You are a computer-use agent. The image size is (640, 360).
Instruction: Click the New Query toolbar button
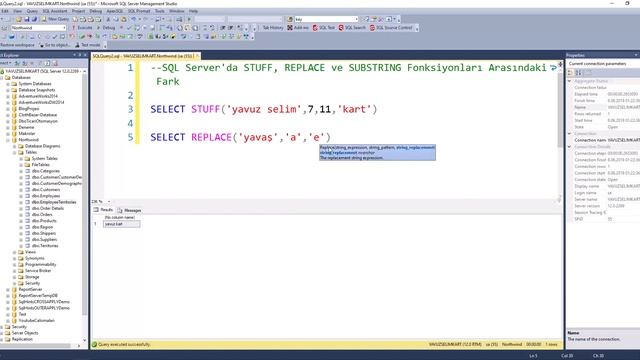55,19
